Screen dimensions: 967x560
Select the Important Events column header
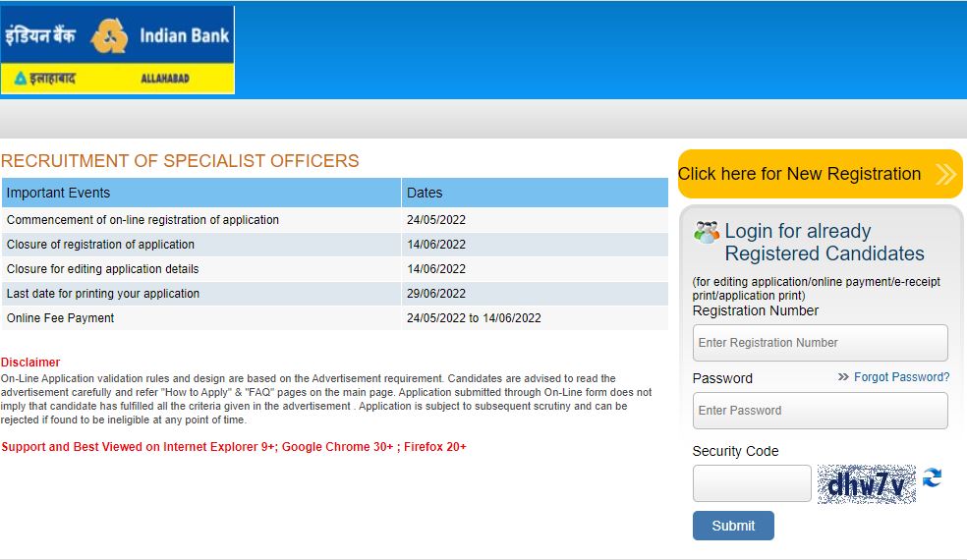click(x=201, y=193)
